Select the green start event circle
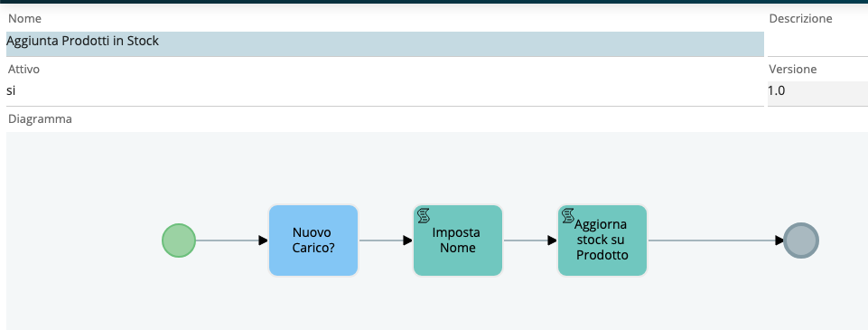Screen dimensions: 868x330 click(x=179, y=240)
